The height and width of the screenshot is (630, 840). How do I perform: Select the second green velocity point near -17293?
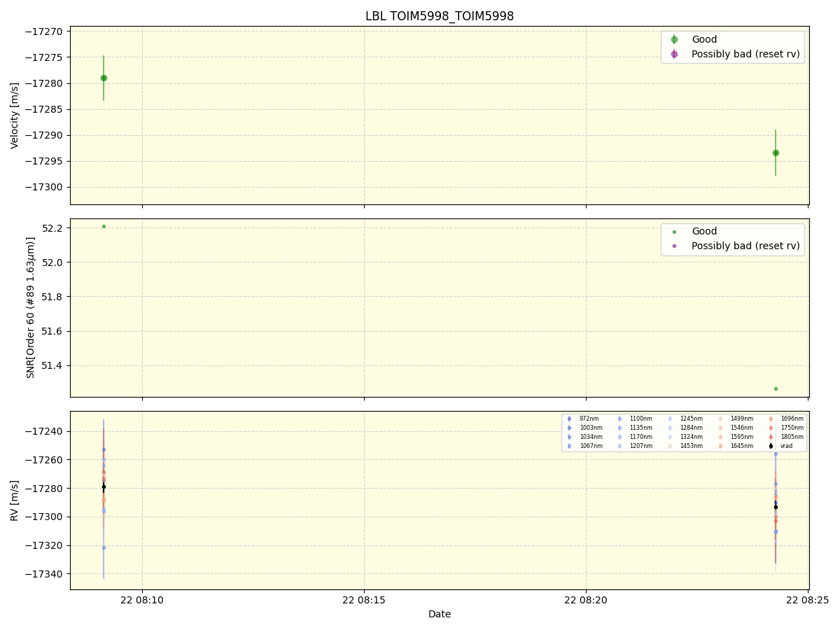click(x=776, y=153)
